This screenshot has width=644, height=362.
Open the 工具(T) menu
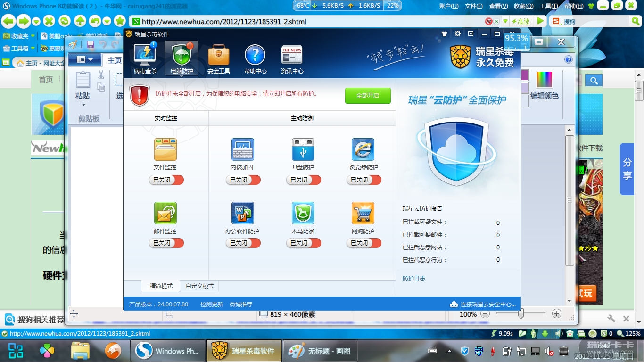[548, 6]
